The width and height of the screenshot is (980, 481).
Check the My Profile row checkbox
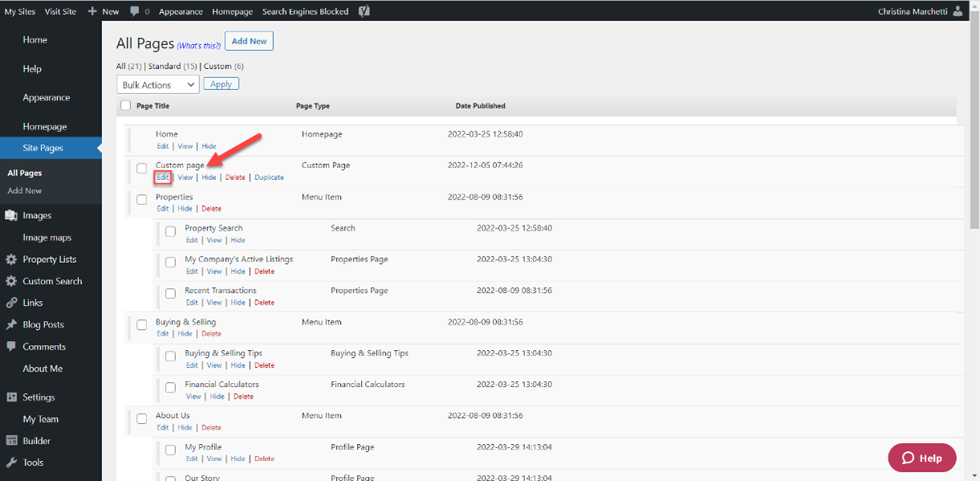coord(170,450)
